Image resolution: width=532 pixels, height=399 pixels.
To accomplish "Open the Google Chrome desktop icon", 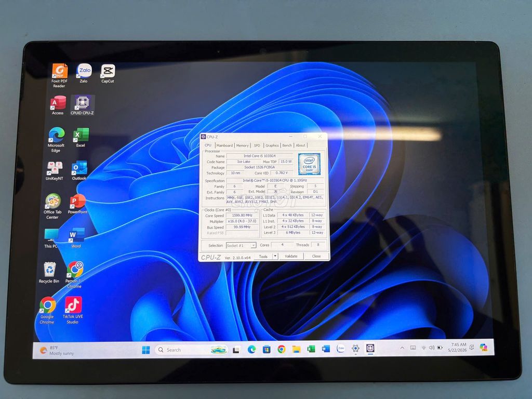I will pos(47,311).
